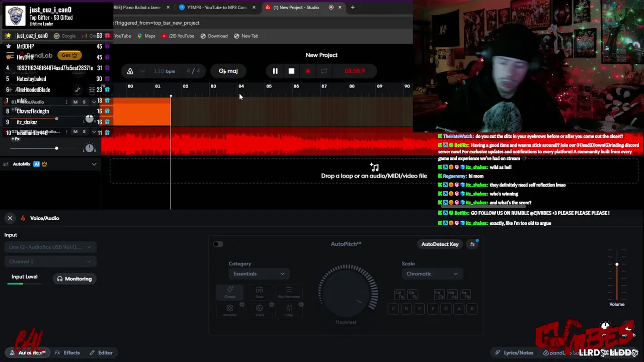The image size is (644, 362).
Task: Toggle note C in scale keys
Action: (393, 309)
